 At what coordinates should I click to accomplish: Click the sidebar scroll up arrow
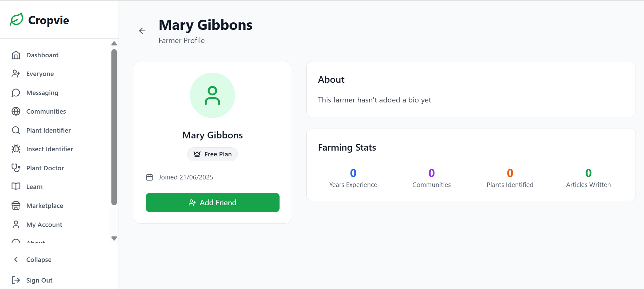click(x=114, y=43)
